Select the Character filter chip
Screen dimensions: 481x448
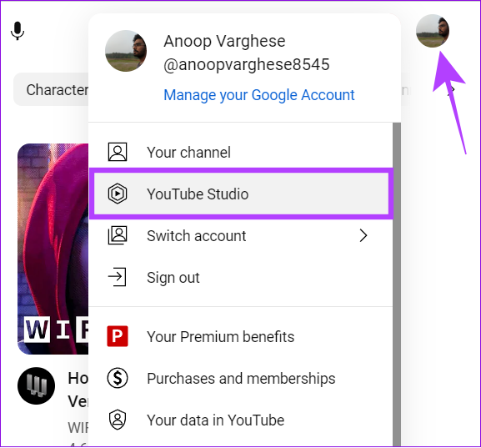pyautogui.click(x=51, y=89)
